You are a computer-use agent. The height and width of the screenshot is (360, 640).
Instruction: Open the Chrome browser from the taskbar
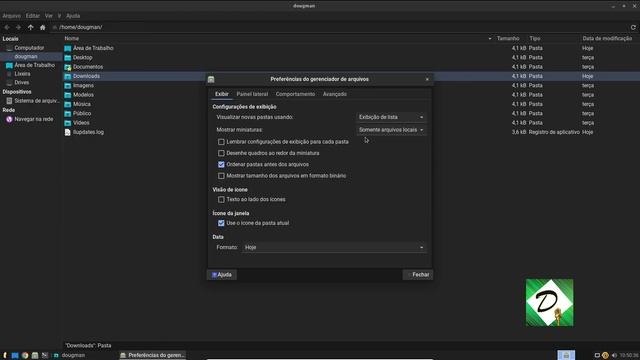click(x=25, y=356)
